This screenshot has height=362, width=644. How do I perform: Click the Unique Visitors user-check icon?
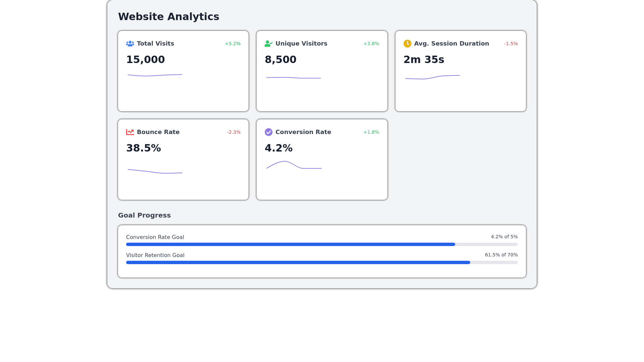pos(268,44)
